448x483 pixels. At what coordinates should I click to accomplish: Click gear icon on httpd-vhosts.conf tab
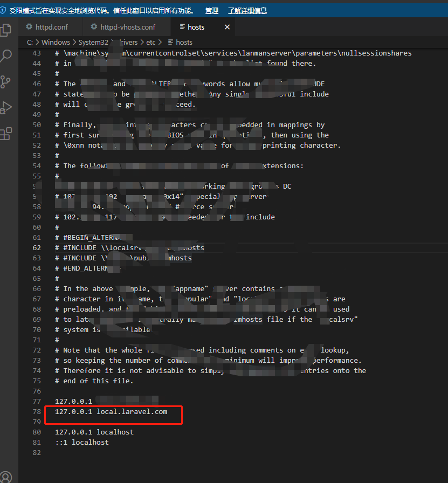(x=94, y=27)
